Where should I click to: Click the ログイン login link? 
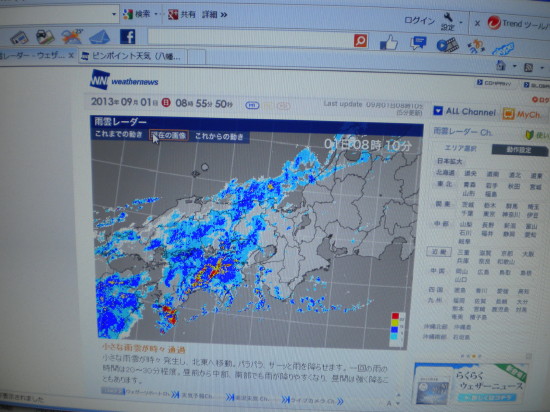420,20
